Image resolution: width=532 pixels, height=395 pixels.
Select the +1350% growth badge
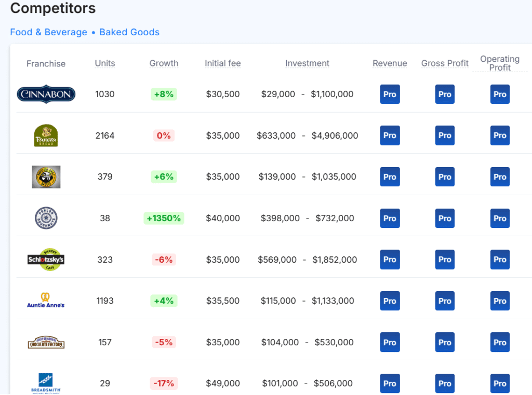164,219
